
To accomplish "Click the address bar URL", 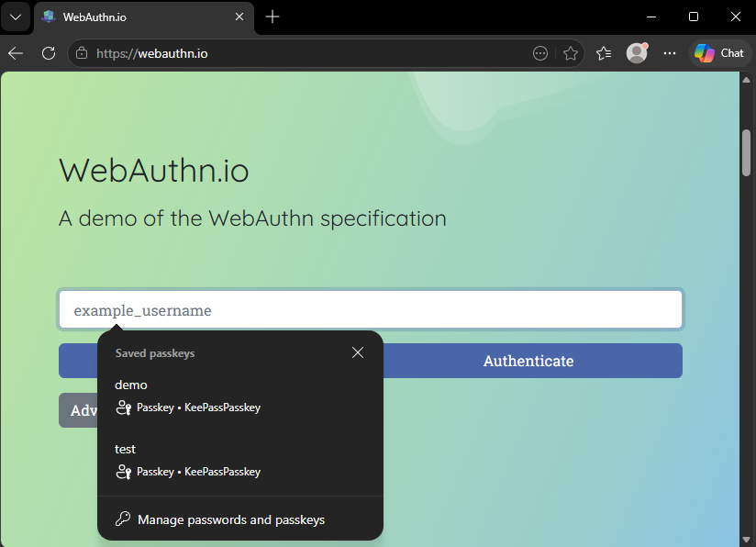I will pyautogui.click(x=152, y=53).
